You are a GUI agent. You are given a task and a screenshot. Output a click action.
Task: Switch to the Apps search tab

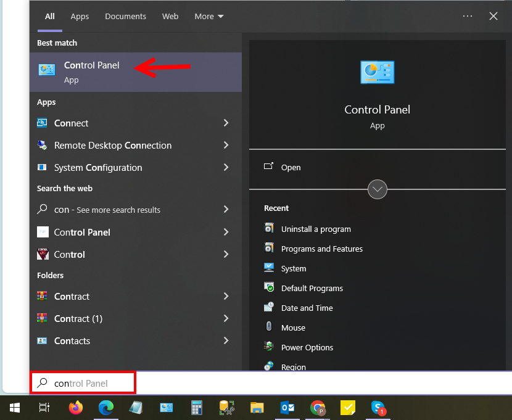click(x=80, y=16)
